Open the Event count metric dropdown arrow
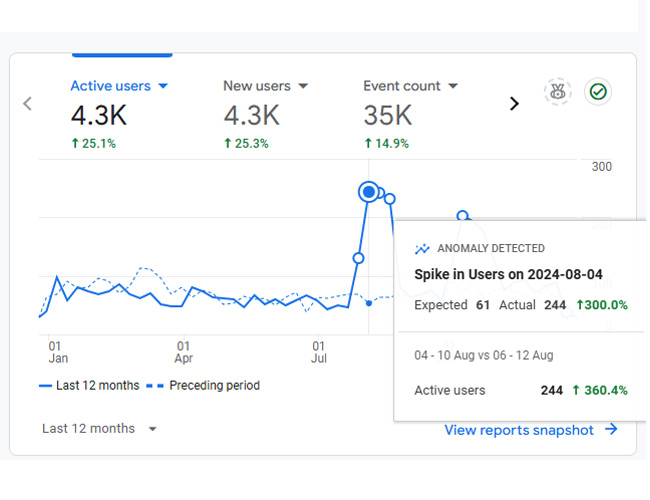This screenshot has height=500, width=650. click(x=453, y=86)
